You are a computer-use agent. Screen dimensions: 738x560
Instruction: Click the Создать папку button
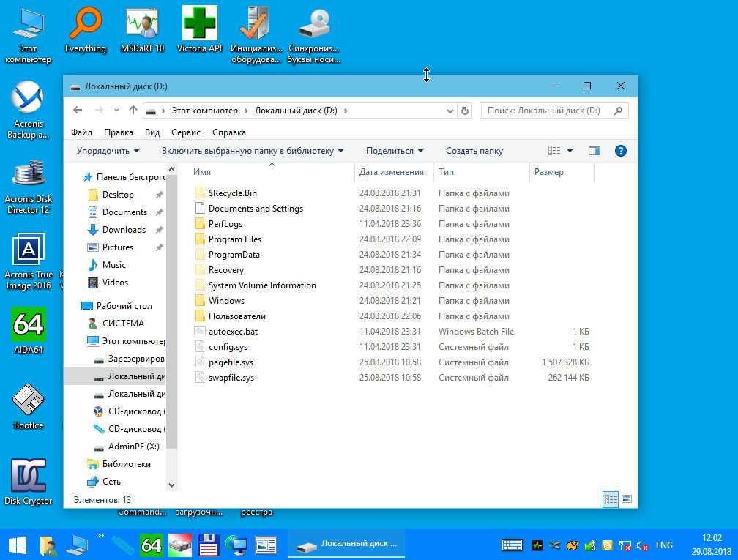[x=474, y=151]
